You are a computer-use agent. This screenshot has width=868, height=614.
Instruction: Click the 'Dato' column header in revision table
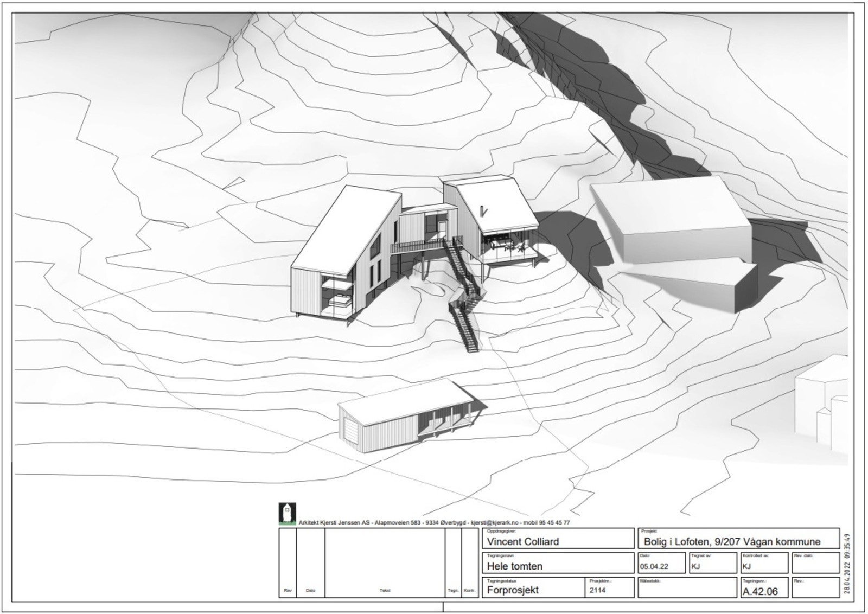[310, 591]
